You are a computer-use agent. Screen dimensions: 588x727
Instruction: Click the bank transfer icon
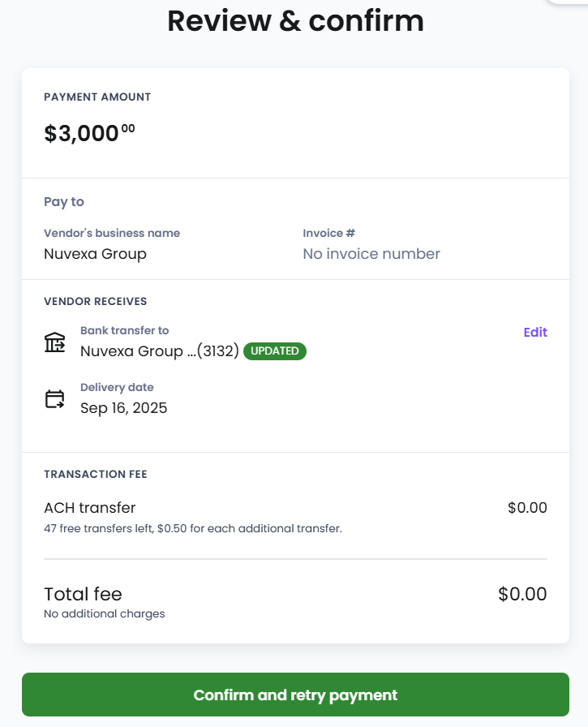click(x=54, y=342)
